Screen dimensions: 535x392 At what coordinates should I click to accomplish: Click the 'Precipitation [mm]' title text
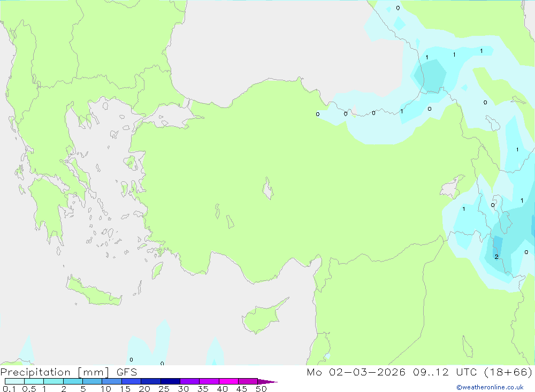tap(55, 372)
